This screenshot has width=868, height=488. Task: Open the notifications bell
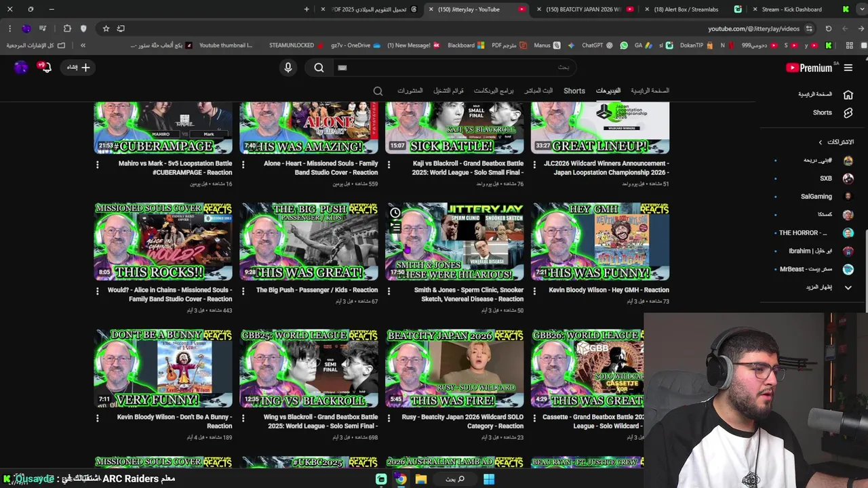[x=45, y=67]
